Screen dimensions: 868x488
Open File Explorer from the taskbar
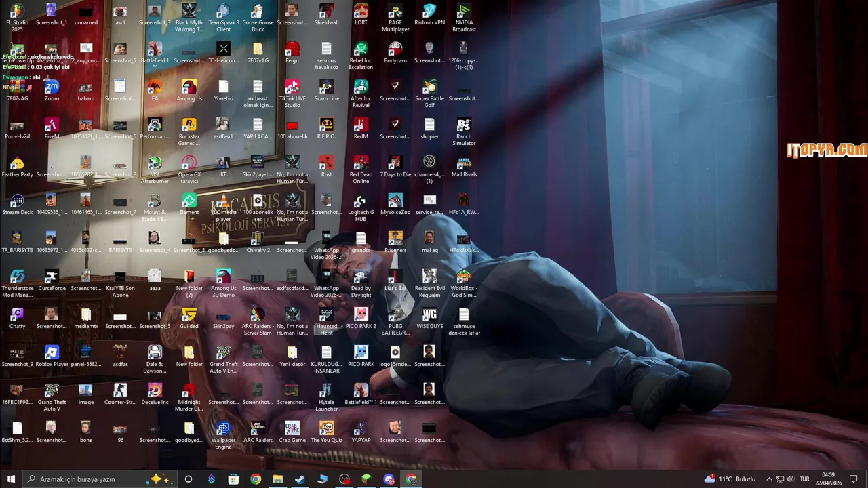tap(277, 479)
